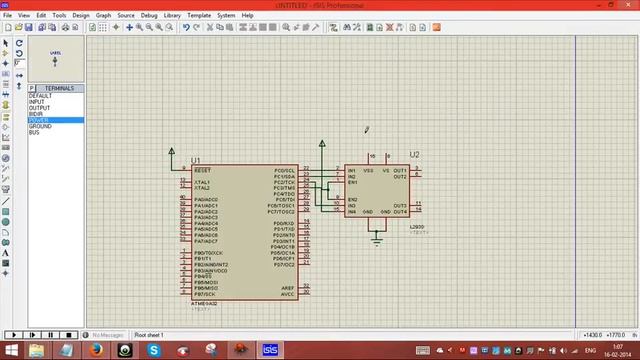Select the 2D line graphics tool

tap(6, 201)
